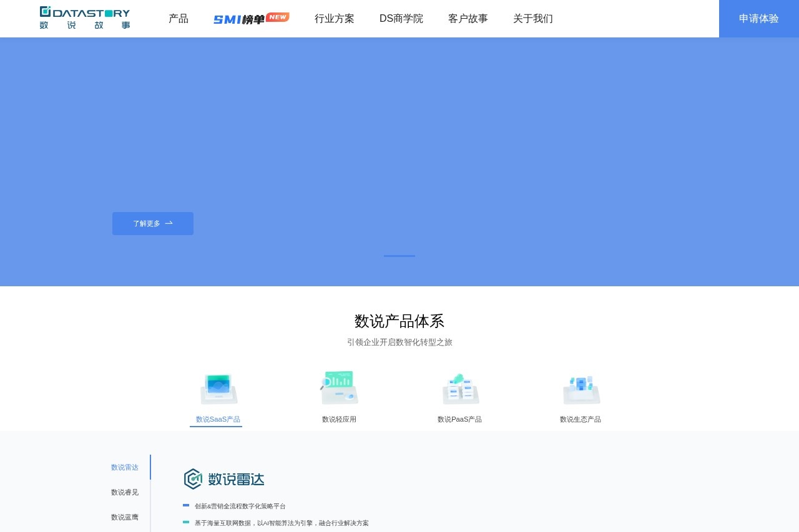Image resolution: width=799 pixels, height=532 pixels.
Task: Select the 数说生态产品 icon
Action: click(x=580, y=387)
